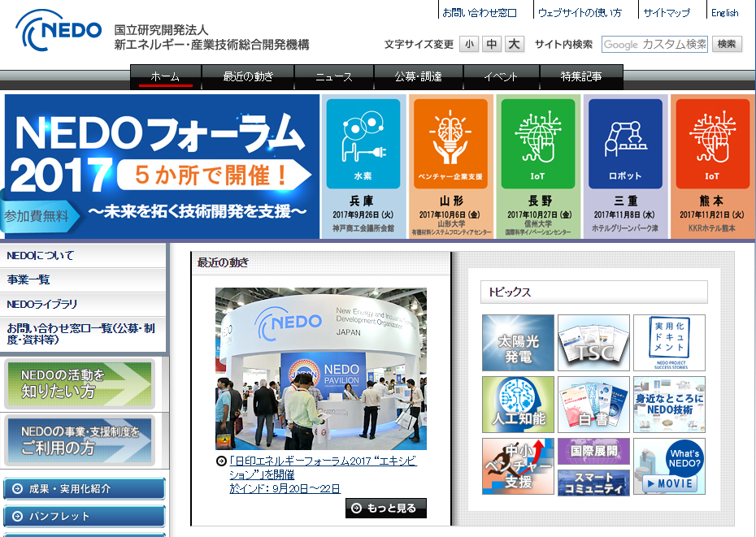This screenshot has width=756, height=537.
Task: Open the IoT Nagano forum tile
Action: [x=538, y=167]
